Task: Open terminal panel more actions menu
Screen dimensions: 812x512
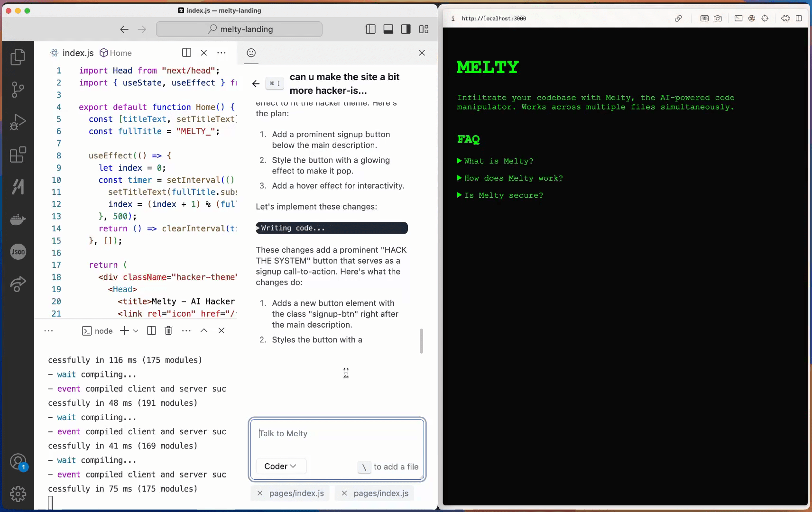Action: (186, 331)
